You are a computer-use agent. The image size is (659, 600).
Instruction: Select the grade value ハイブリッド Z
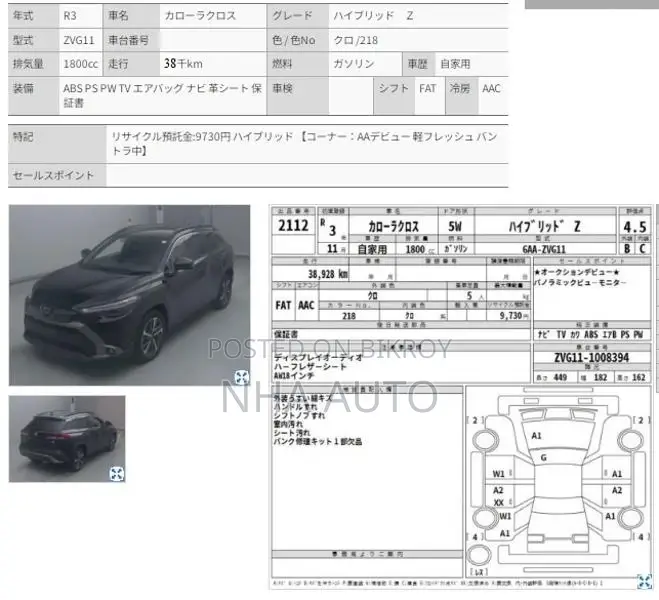[373, 16]
